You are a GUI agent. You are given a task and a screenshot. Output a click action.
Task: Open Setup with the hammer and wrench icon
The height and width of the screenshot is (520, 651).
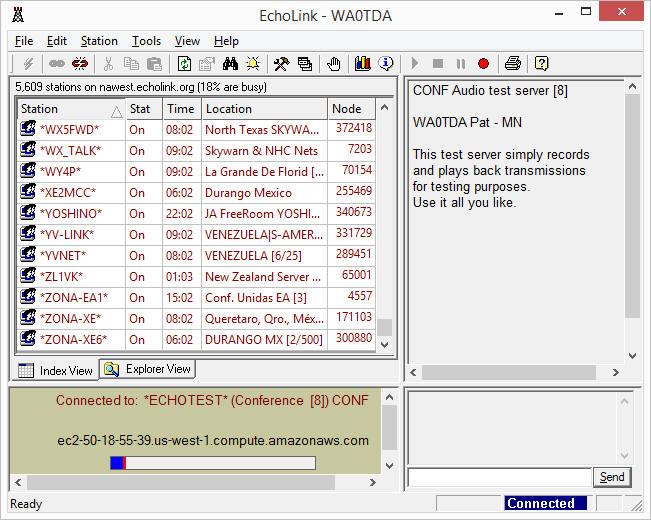point(281,64)
